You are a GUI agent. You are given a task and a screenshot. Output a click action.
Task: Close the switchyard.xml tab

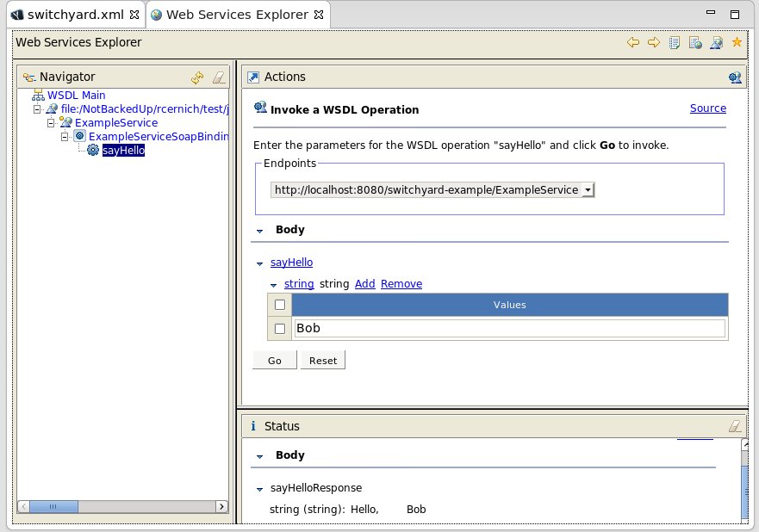tap(134, 15)
